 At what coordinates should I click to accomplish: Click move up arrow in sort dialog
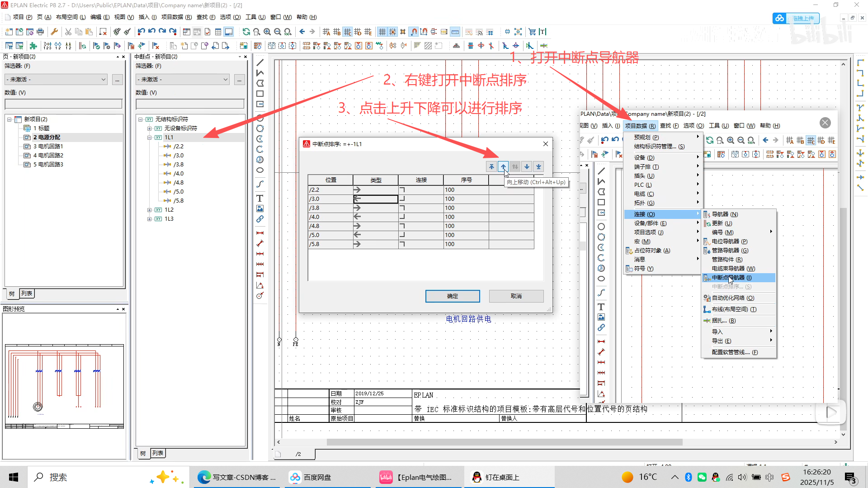[503, 166]
